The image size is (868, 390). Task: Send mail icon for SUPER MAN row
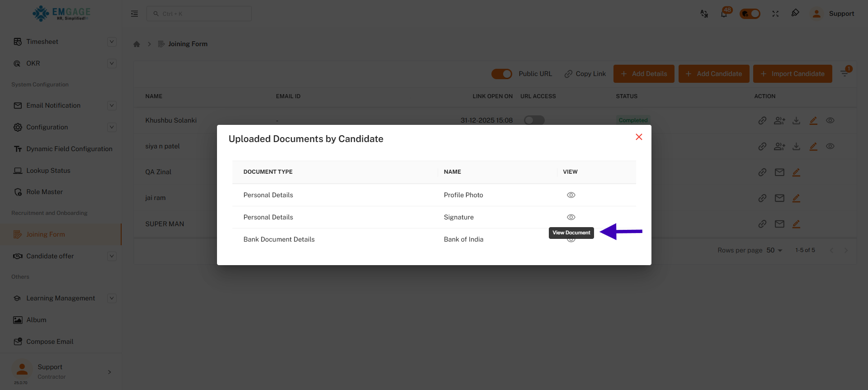point(779,224)
